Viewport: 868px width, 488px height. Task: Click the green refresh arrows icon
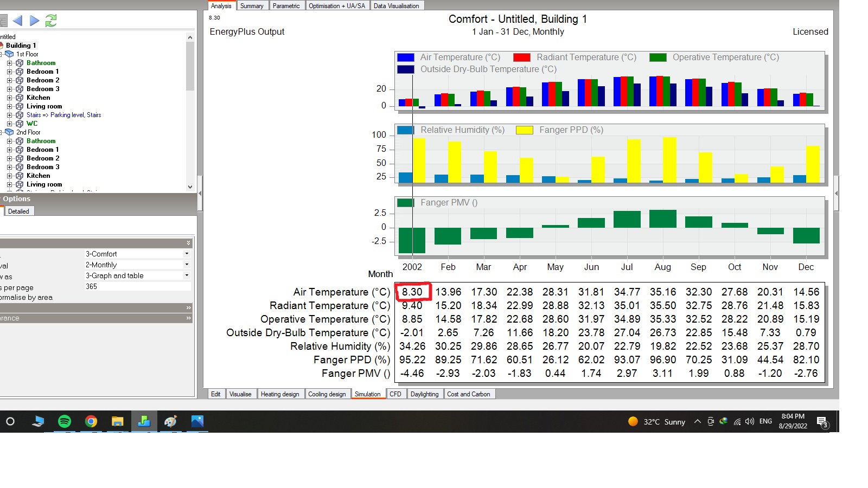[x=51, y=21]
